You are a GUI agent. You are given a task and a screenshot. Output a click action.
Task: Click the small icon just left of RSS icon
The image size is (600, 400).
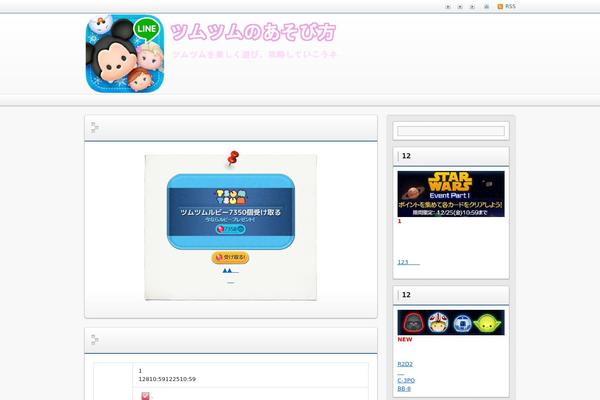pyautogui.click(x=486, y=7)
